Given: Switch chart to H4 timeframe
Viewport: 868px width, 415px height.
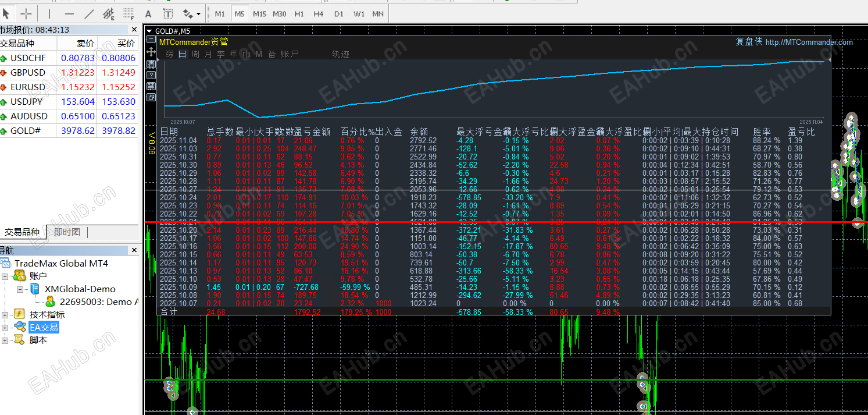Looking at the screenshot, I should pyautogui.click(x=319, y=13).
